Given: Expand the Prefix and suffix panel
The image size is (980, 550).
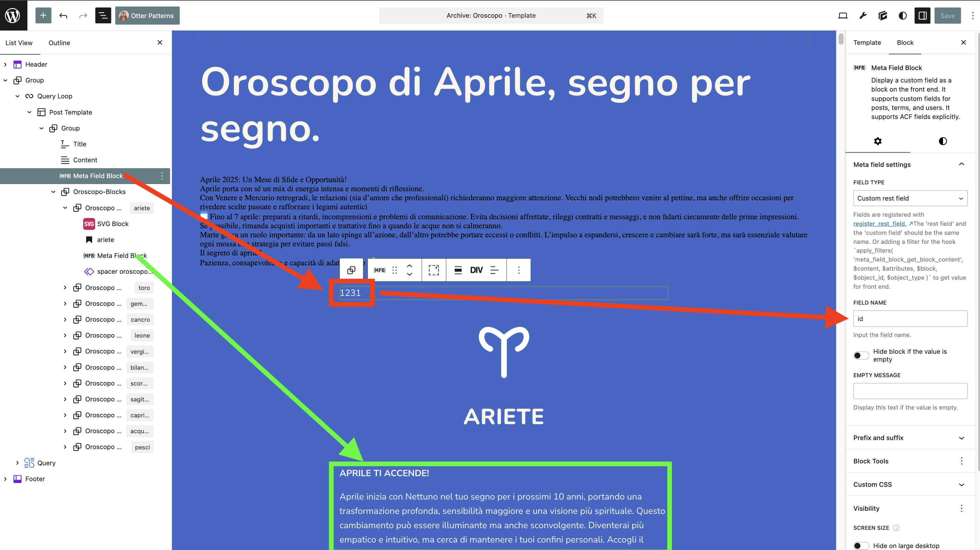Looking at the screenshot, I should coord(910,437).
